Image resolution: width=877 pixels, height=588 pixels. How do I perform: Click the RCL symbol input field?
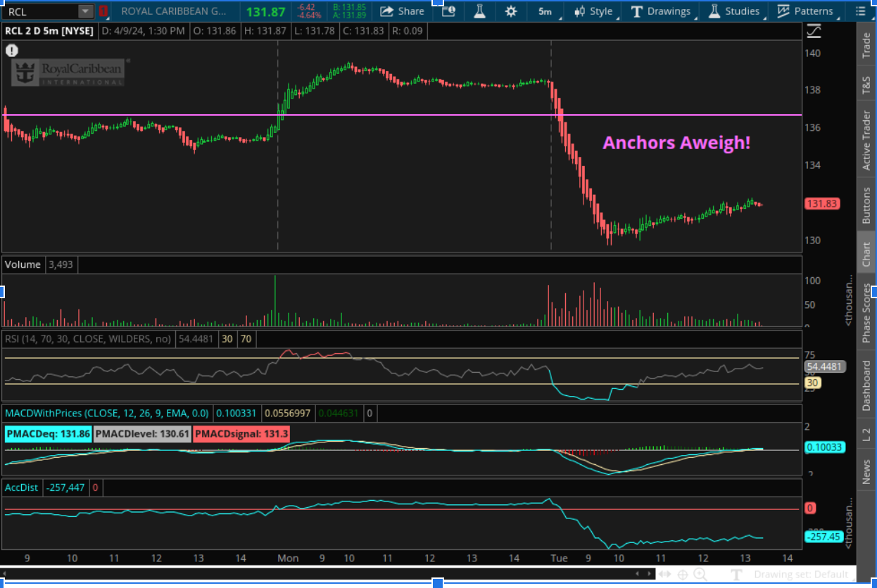coord(41,11)
